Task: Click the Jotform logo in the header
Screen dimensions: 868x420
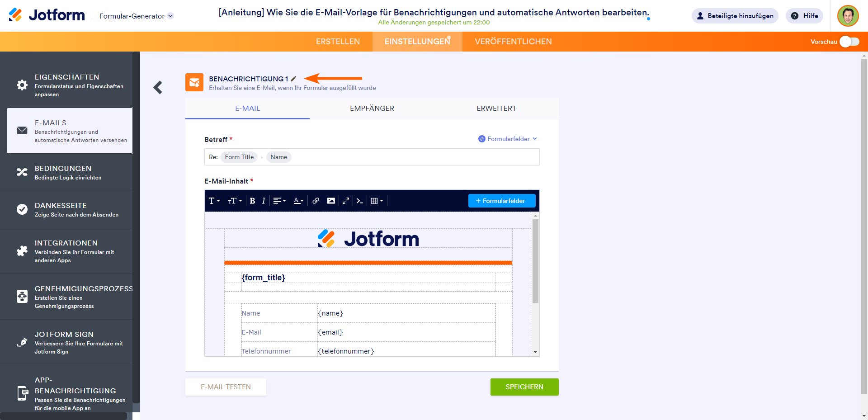Action: click(x=47, y=15)
